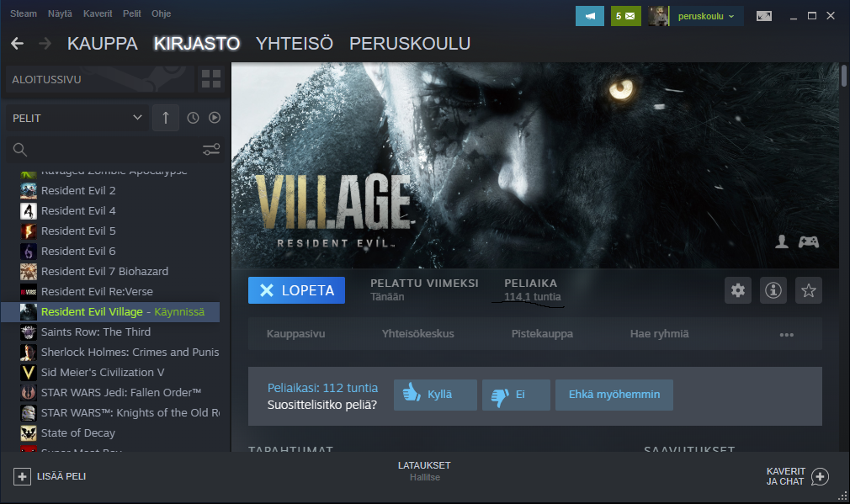Go back with the left arrow
This screenshot has height=504, width=850.
(18, 44)
